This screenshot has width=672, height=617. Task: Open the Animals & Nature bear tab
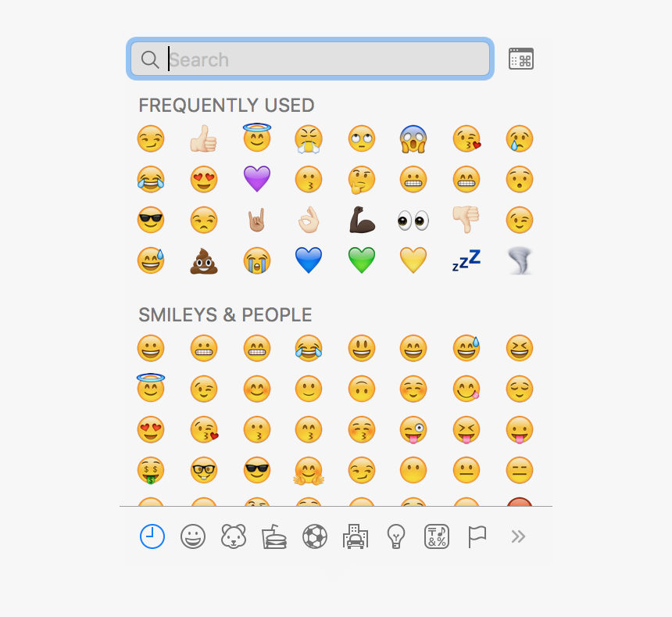(233, 536)
